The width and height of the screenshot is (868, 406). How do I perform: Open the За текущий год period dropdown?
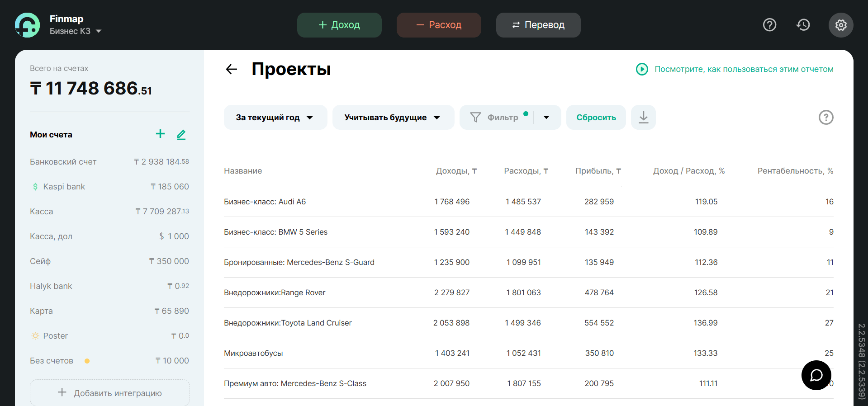[x=275, y=118]
